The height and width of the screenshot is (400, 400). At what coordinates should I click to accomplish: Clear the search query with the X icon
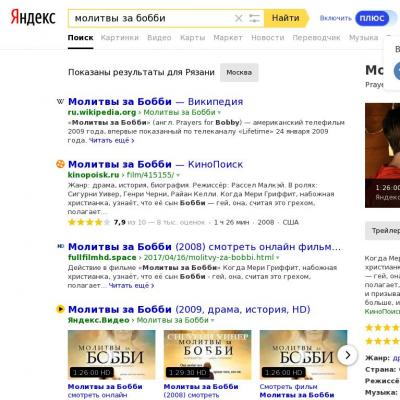(x=239, y=18)
